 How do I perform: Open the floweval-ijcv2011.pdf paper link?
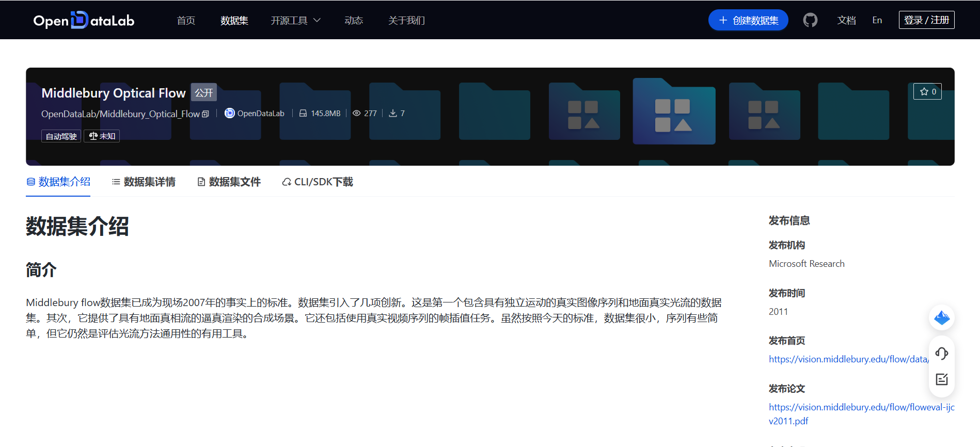coord(861,414)
